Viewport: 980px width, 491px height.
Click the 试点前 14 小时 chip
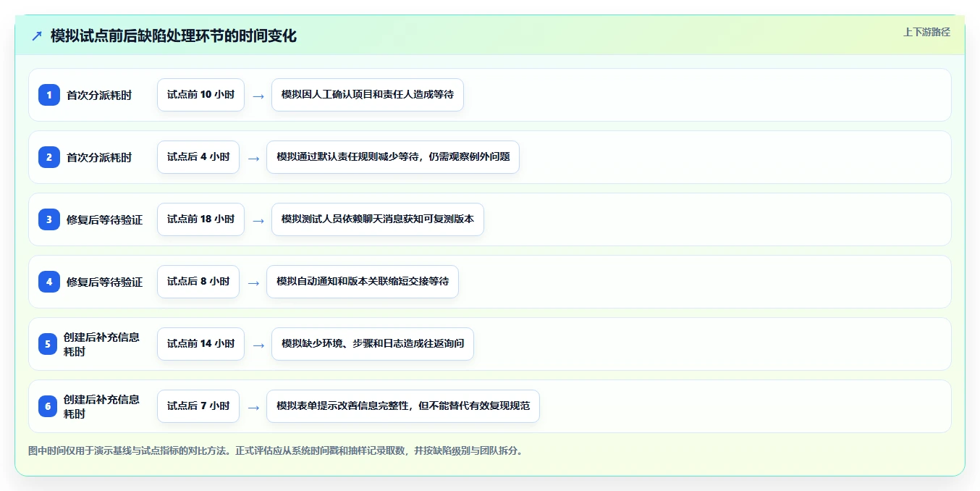(200, 344)
